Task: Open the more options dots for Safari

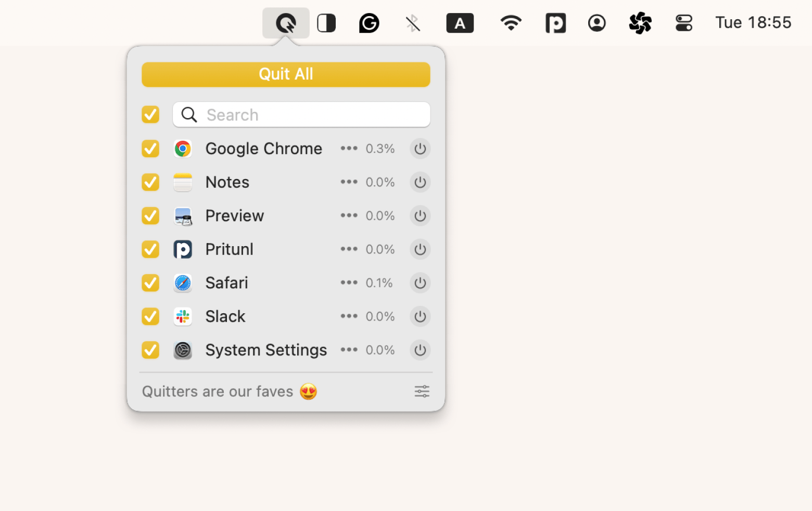Action: [x=349, y=283]
